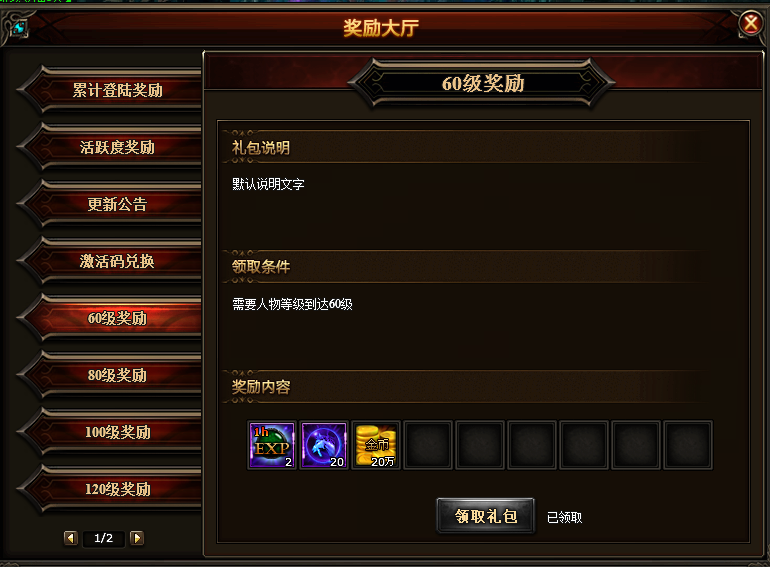
Task: Select the purple dragon orb reward icon
Action: (x=324, y=445)
